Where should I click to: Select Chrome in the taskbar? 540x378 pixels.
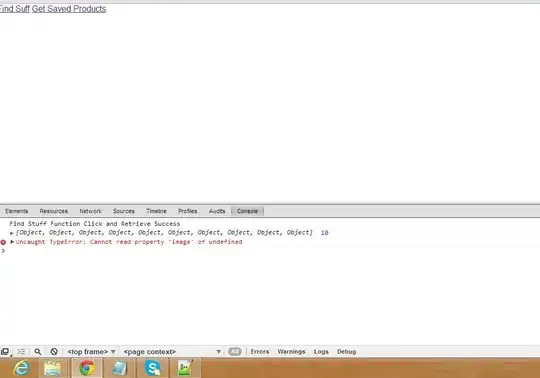(x=87, y=368)
